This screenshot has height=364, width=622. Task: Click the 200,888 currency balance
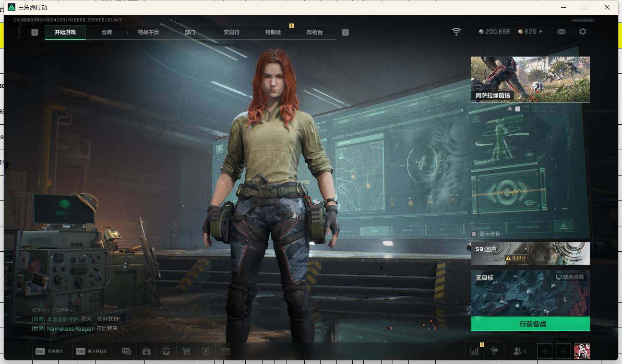coord(494,32)
